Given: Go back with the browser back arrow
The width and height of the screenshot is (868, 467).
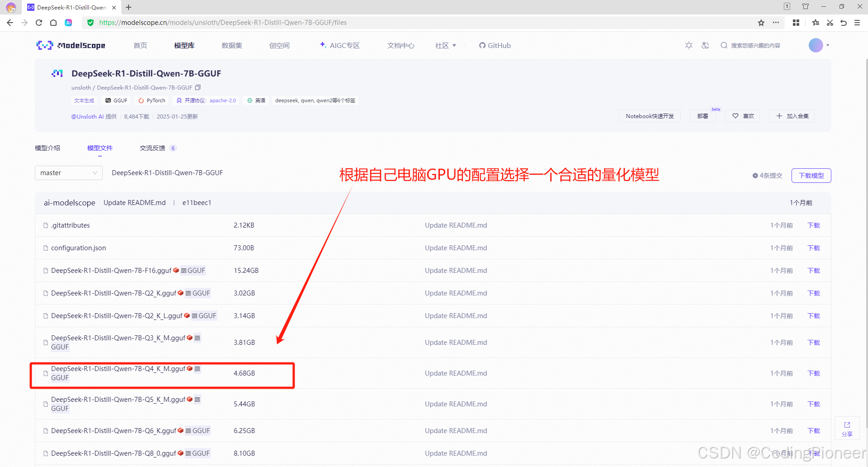Looking at the screenshot, I should 10,23.
